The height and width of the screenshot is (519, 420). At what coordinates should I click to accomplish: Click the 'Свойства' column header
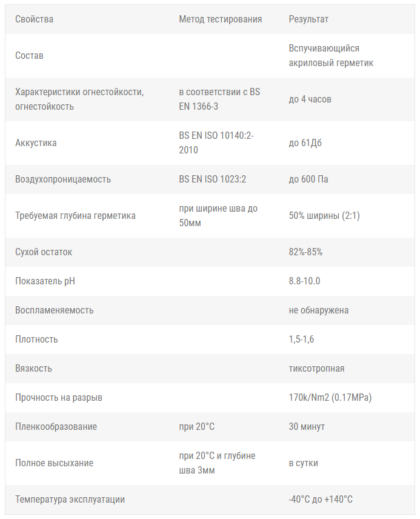point(34,19)
